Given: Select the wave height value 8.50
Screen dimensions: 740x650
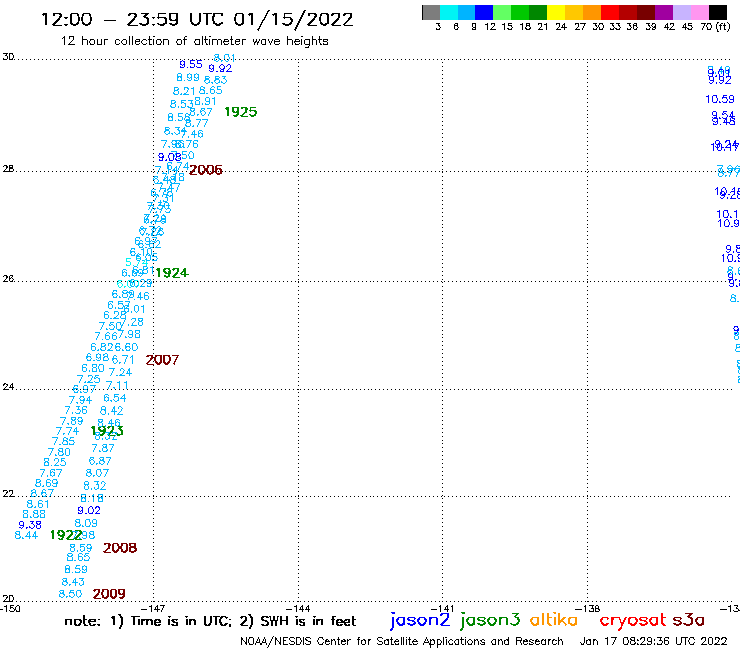Looking at the screenshot, I should click(70, 594).
